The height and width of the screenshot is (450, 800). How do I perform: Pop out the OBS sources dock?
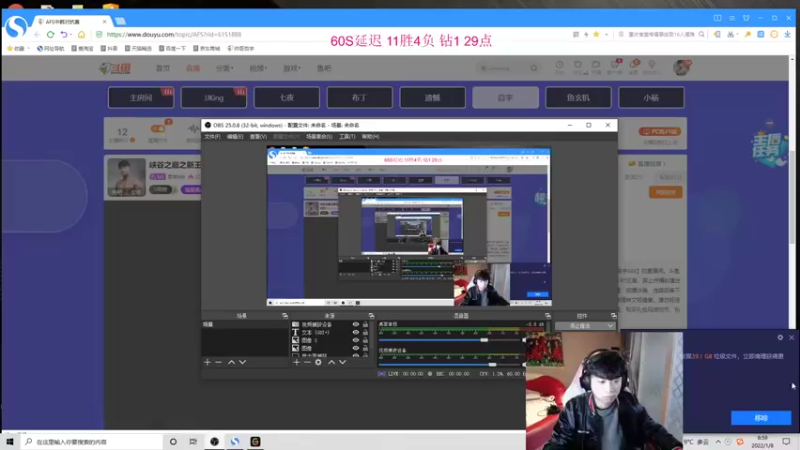[371, 316]
